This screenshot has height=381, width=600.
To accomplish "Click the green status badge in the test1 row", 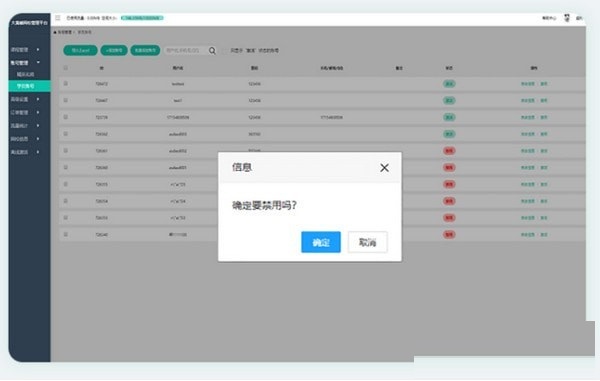I will pyautogui.click(x=449, y=101).
